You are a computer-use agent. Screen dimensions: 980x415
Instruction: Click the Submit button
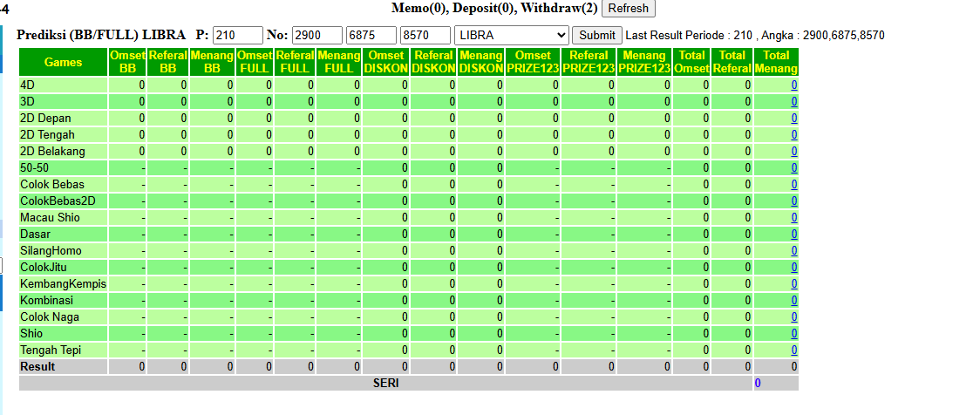point(597,35)
